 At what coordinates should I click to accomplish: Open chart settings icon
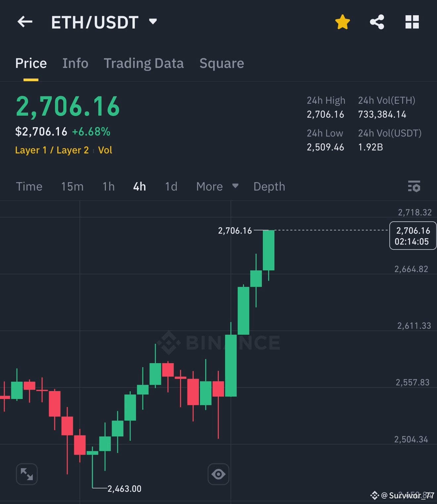point(414,187)
